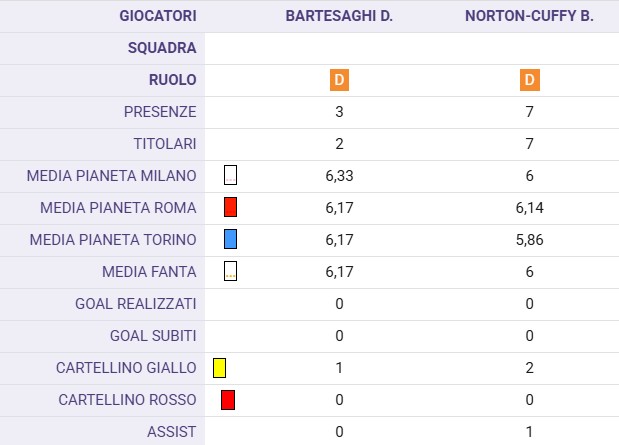Click Bartesaghi's Media Pianeta Milano 6,33 value

[340, 176]
